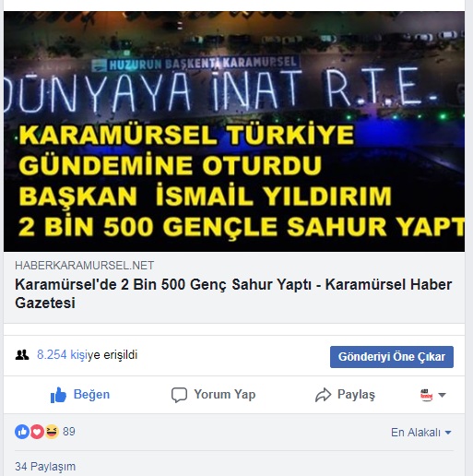Screen dimensions: 473x476
Task: Open the article preview image thumbnail
Action: (x=234, y=131)
